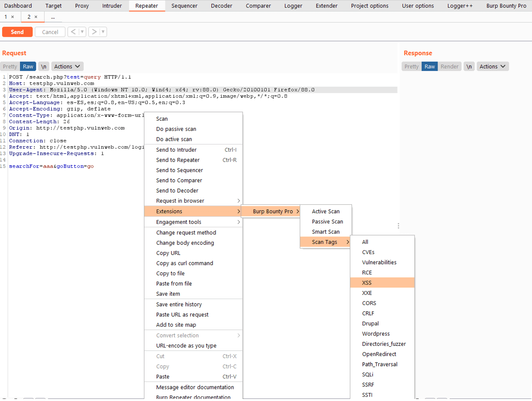
Task: Enable "URL-encode as you type" in the menu
Action: pyautogui.click(x=188, y=346)
